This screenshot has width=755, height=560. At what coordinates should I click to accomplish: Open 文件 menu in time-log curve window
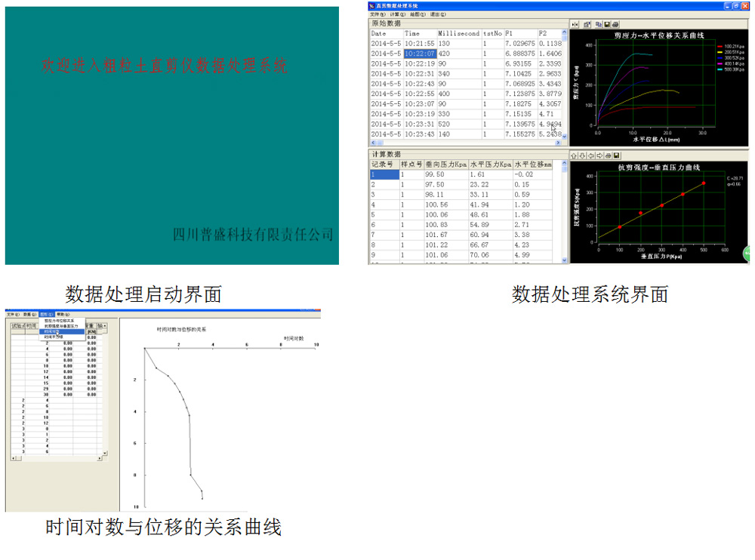13,315
